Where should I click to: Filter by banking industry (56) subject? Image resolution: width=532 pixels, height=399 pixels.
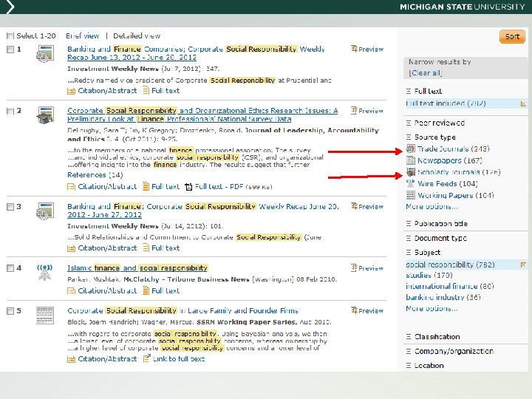pos(443,297)
